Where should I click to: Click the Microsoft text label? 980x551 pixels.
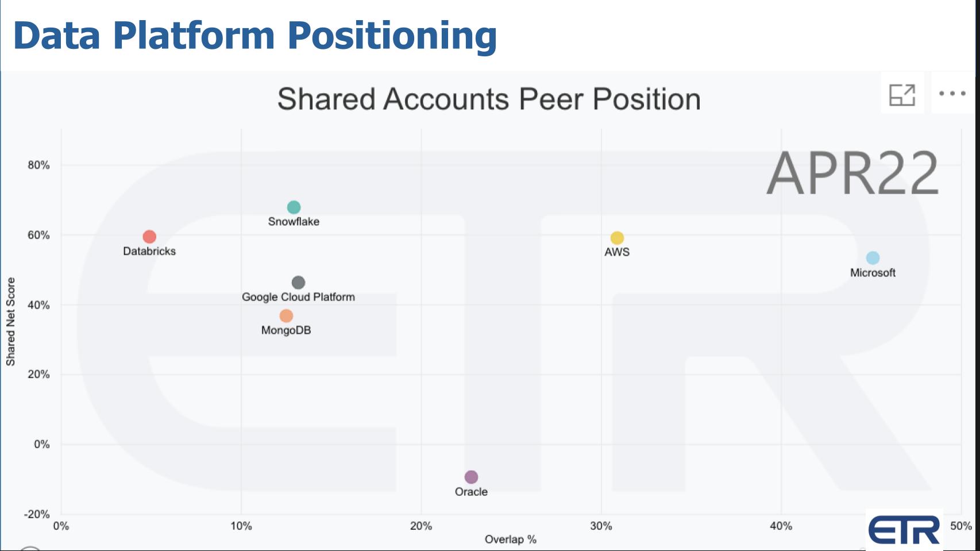[x=873, y=273]
